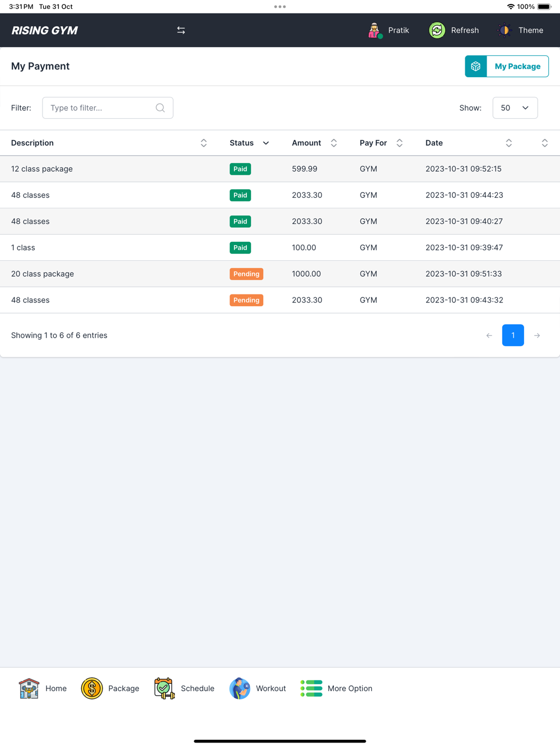Click the package box icon

[x=476, y=66]
